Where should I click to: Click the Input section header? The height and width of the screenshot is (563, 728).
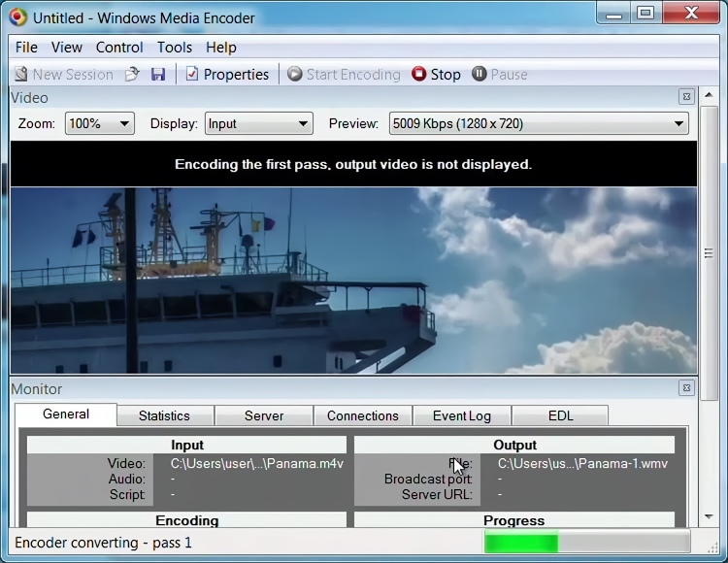186,445
